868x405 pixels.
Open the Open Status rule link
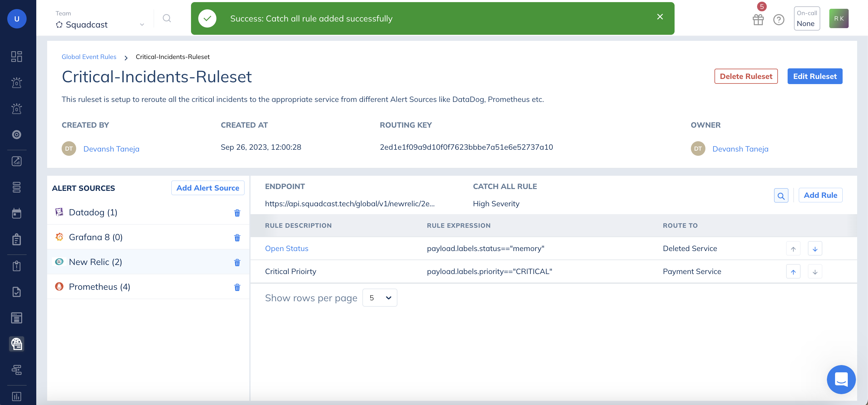(287, 249)
